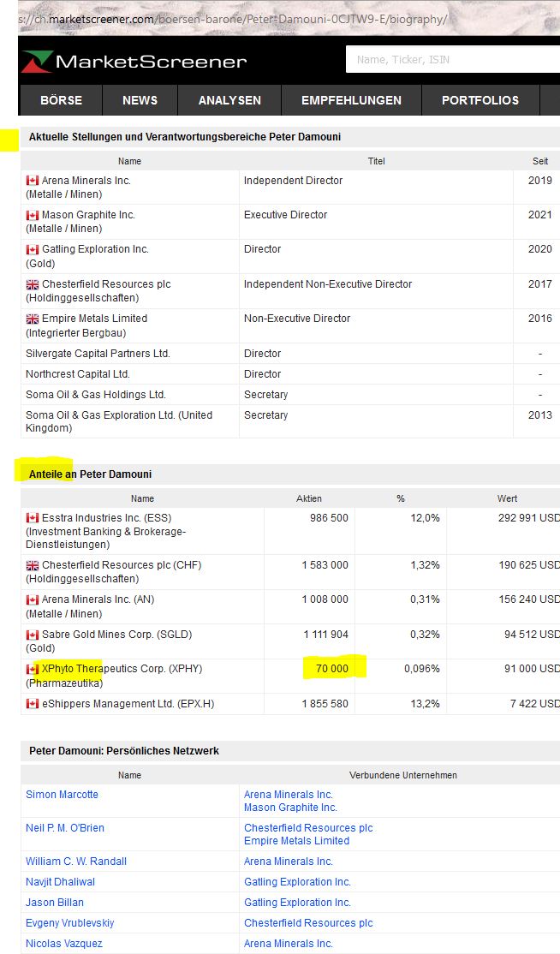Open Simon Marcotte's profile
Viewport: 560px width, 954px height.
coord(62,795)
